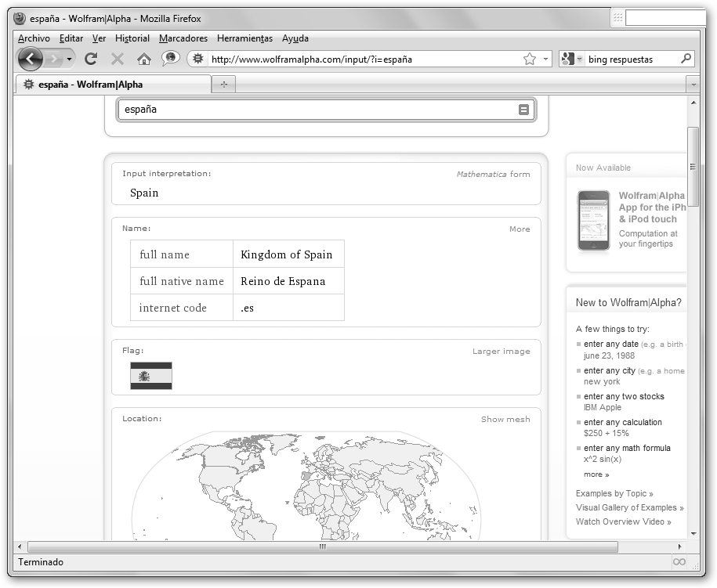This screenshot has height=588, width=717.
Task: Click the search magnifier icon
Action: point(686,59)
